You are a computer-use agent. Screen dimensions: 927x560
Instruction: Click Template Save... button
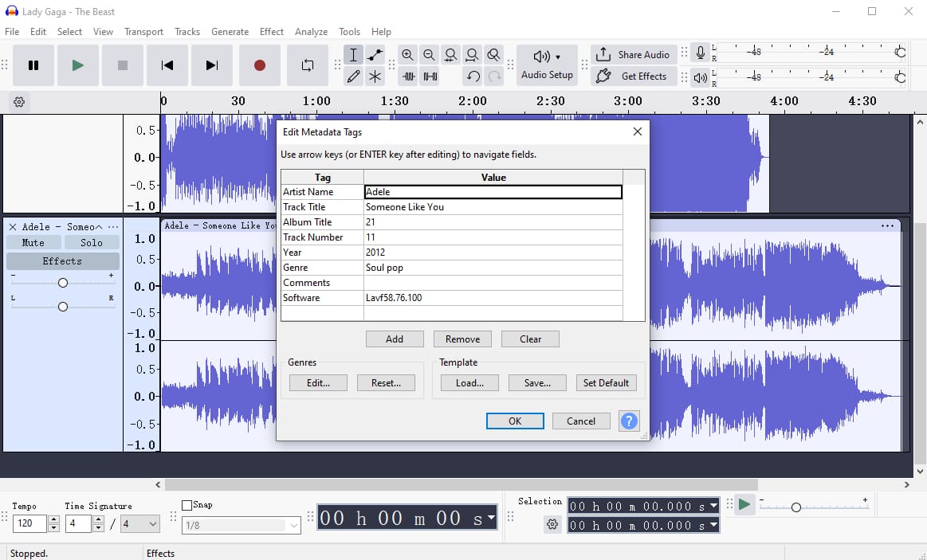(x=537, y=383)
